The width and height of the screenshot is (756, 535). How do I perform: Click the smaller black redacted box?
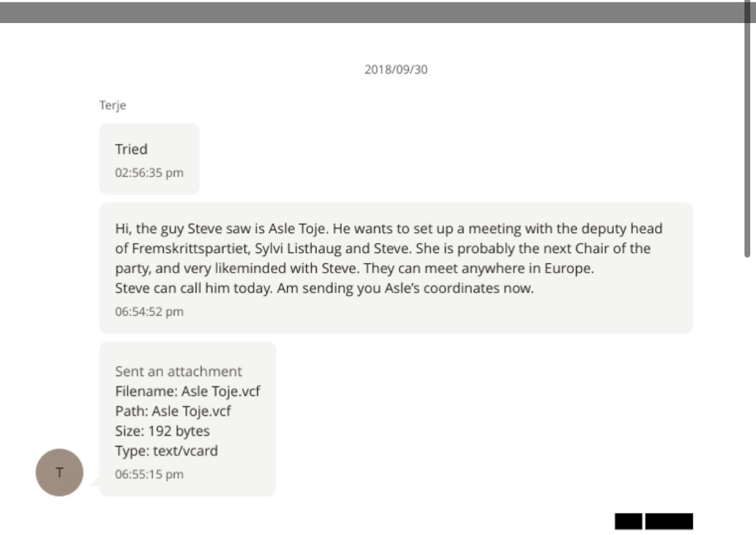click(628, 521)
